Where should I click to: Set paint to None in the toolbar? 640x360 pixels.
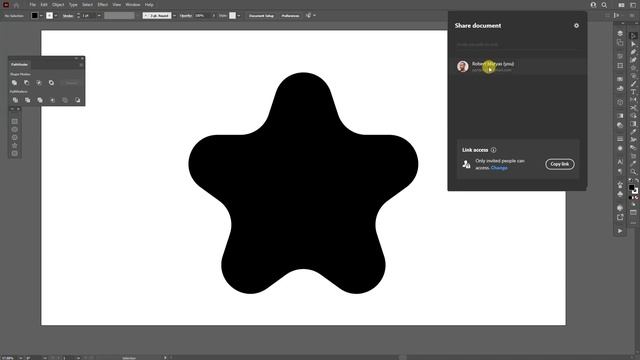pos(637,198)
